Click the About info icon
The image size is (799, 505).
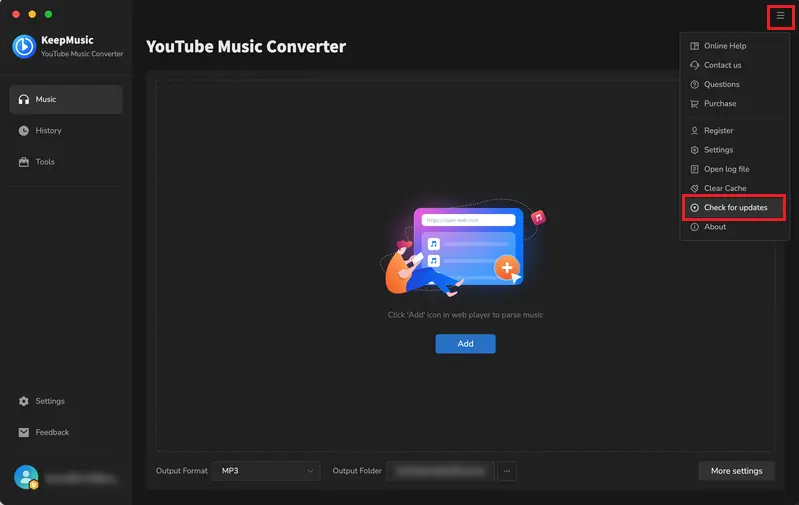pyautogui.click(x=694, y=227)
